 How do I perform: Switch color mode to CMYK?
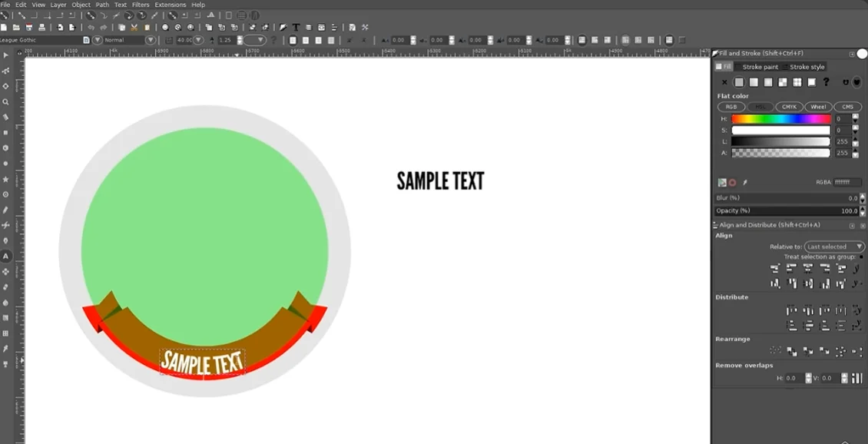pyautogui.click(x=790, y=107)
